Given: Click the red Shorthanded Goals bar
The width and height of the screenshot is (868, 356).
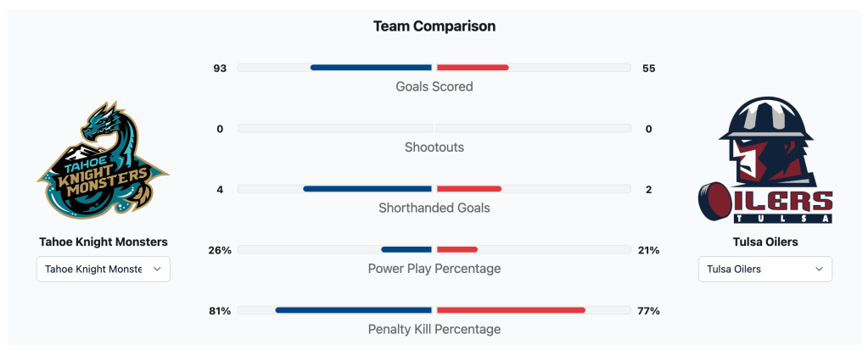Looking at the screenshot, I should point(469,189).
